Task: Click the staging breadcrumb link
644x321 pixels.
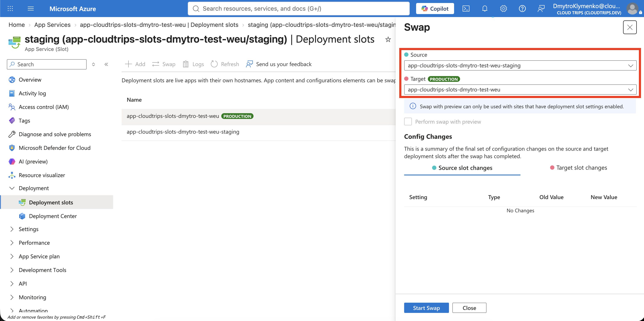Action: coord(322,25)
